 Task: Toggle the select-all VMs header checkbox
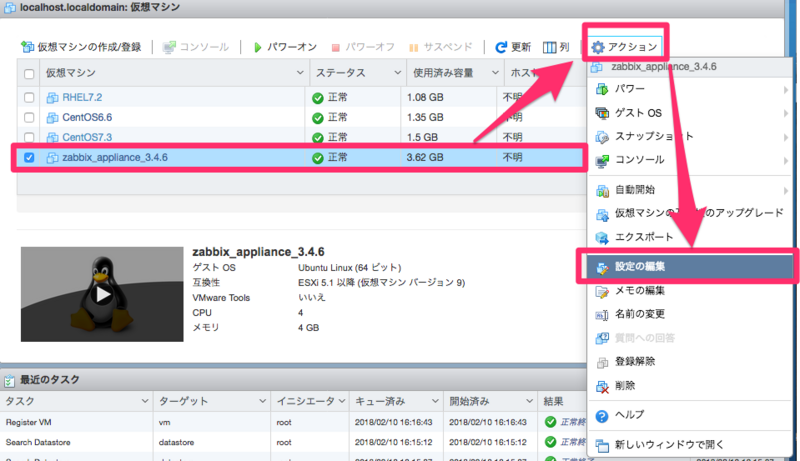(29, 74)
